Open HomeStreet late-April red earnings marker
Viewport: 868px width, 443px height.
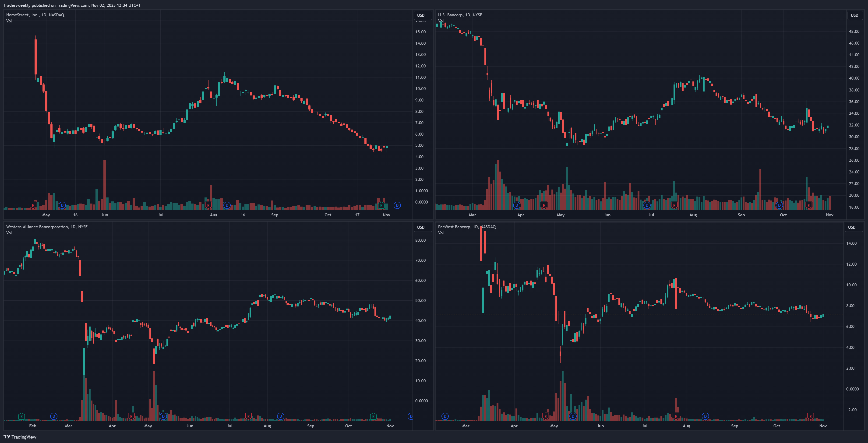click(33, 205)
